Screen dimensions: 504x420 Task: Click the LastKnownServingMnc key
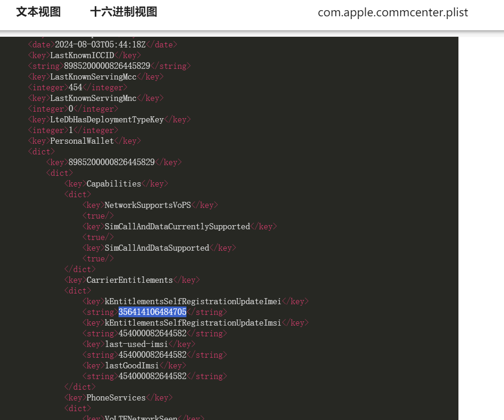point(93,98)
